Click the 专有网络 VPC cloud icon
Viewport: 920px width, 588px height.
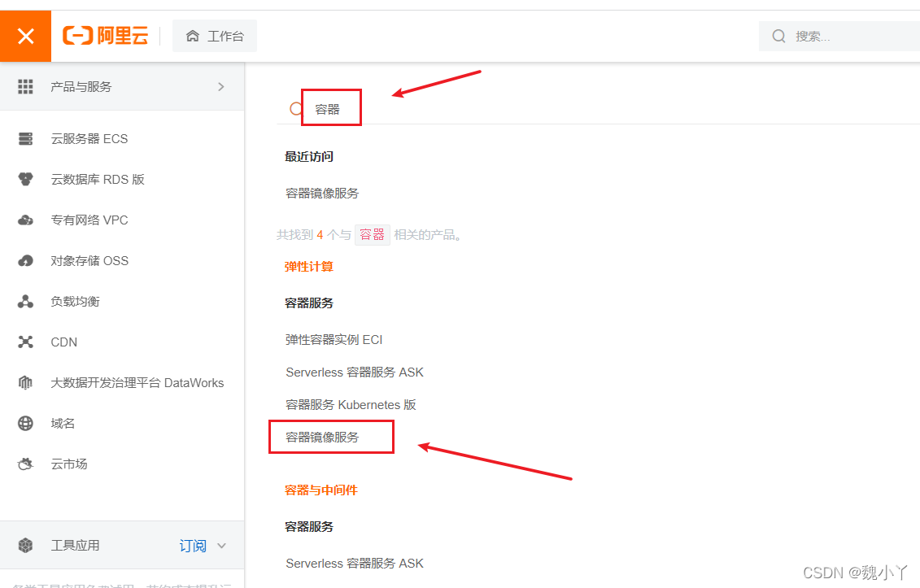(25, 220)
